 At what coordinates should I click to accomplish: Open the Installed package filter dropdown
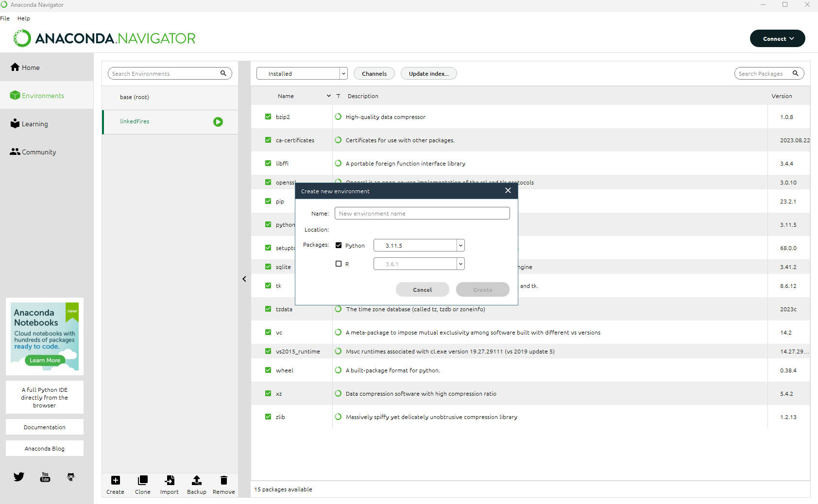point(302,73)
